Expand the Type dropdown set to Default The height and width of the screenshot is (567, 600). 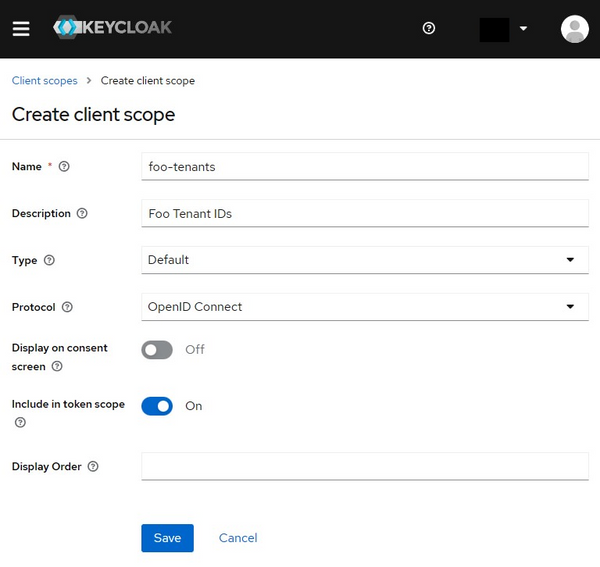coord(365,260)
